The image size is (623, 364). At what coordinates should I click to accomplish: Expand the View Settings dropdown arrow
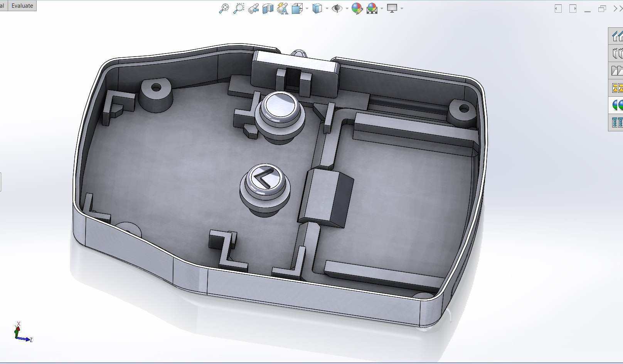(x=402, y=8)
